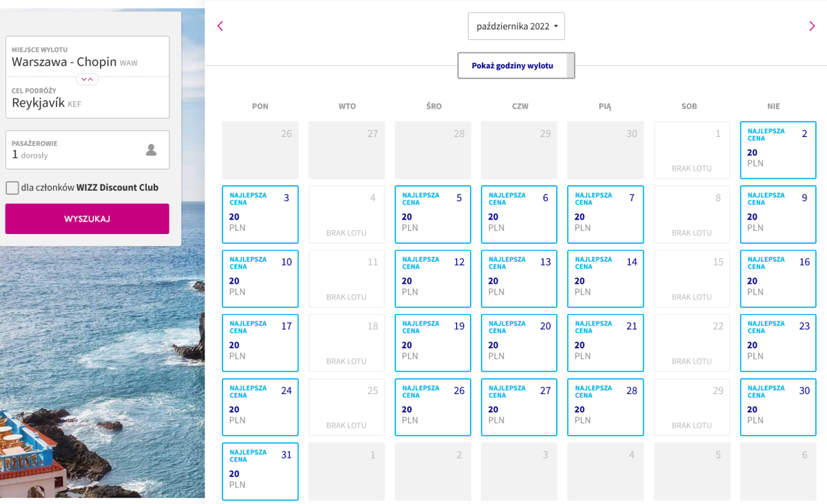Pick the 20th of October

click(519, 343)
